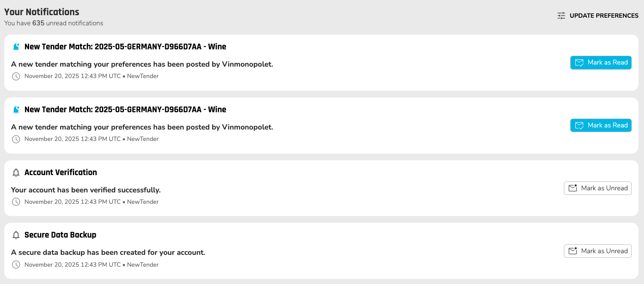
Task: Open the Account Verification notification title
Action: 61,172
